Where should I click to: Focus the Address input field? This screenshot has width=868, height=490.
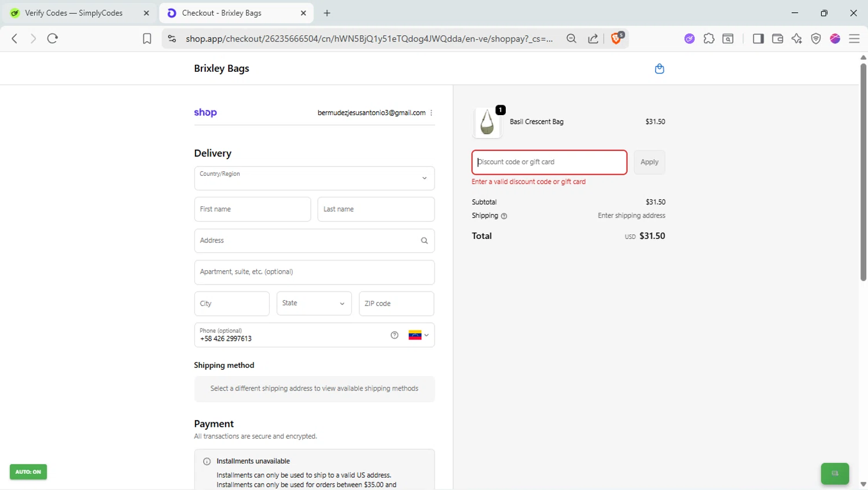(314, 241)
